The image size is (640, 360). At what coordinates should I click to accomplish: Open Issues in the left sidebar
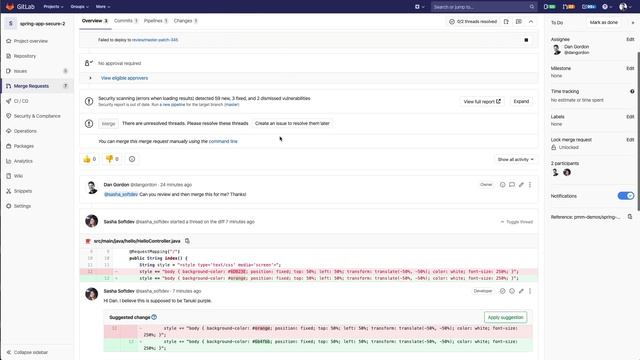tap(37, 71)
